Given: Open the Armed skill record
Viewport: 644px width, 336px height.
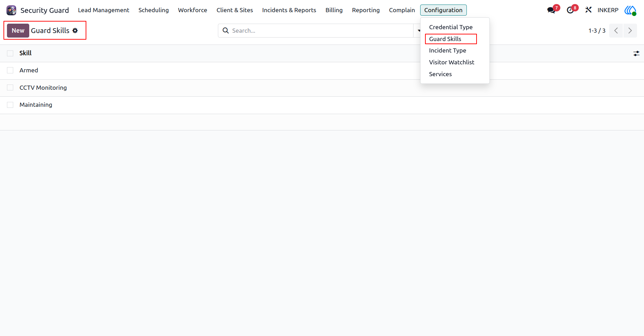Looking at the screenshot, I should pyautogui.click(x=29, y=70).
